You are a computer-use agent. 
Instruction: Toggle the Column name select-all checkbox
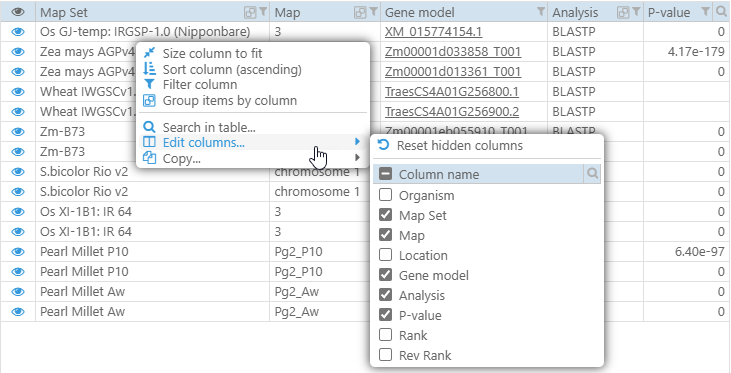(x=386, y=174)
